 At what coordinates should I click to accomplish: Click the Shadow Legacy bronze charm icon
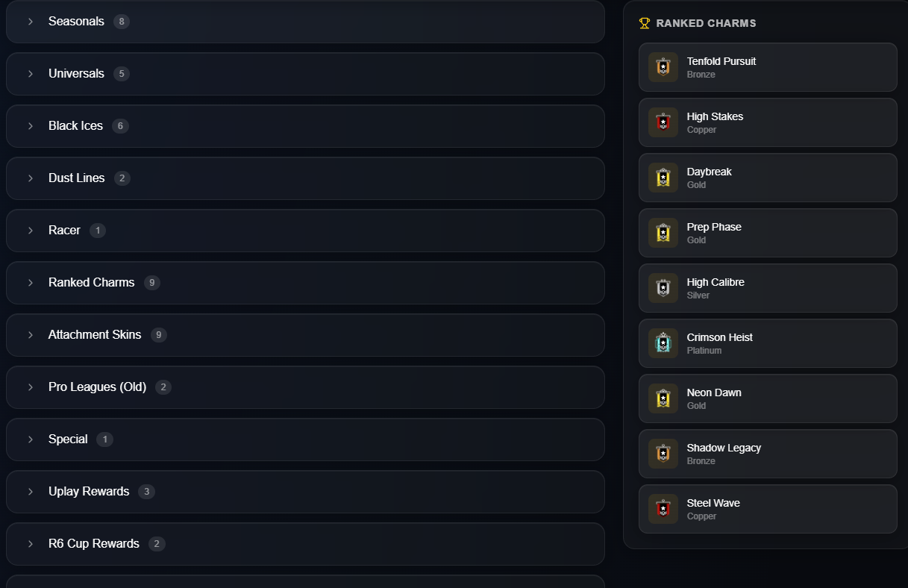[663, 454]
